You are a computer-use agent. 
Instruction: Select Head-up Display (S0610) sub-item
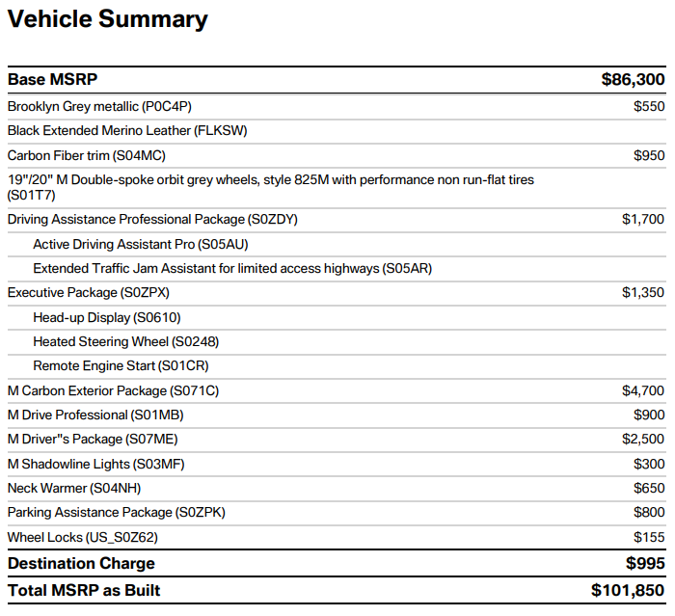pyautogui.click(x=107, y=318)
